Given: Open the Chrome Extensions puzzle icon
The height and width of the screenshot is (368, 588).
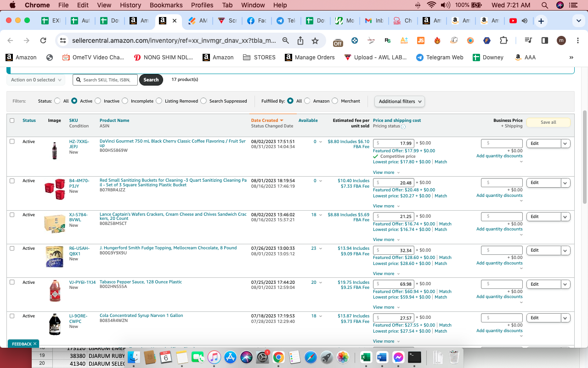Looking at the screenshot, I should point(503,40).
